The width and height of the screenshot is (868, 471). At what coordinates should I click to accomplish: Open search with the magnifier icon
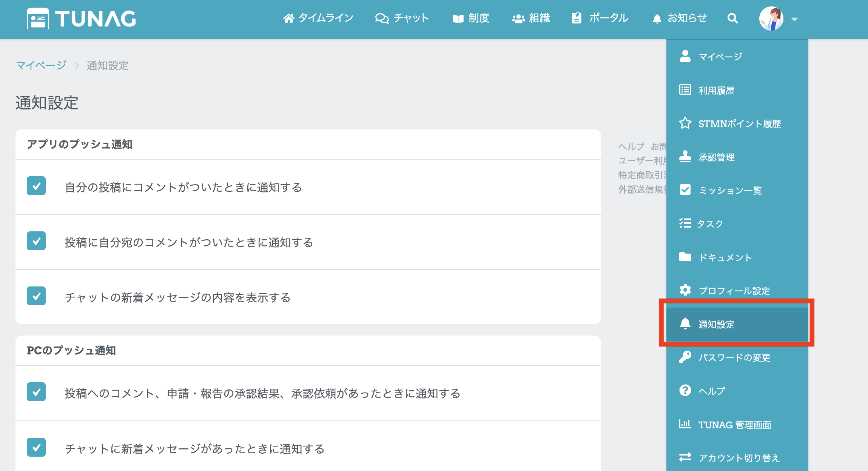pos(732,18)
